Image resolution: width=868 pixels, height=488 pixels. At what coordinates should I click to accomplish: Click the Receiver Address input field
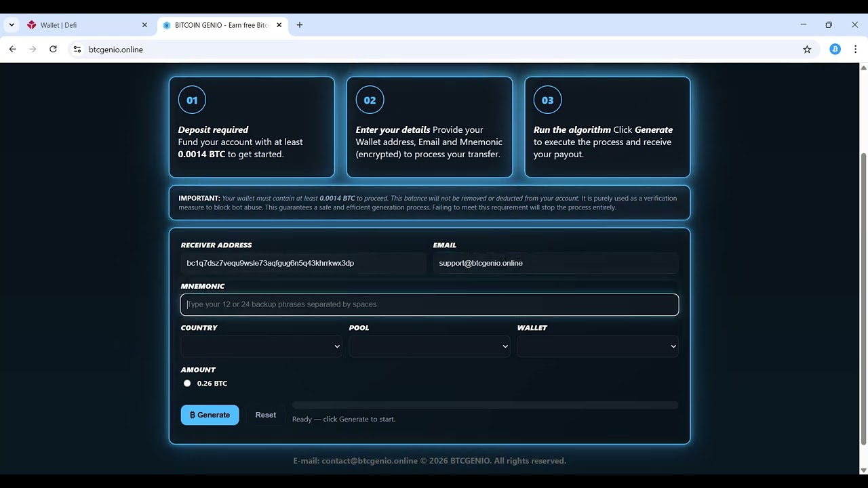(x=303, y=263)
